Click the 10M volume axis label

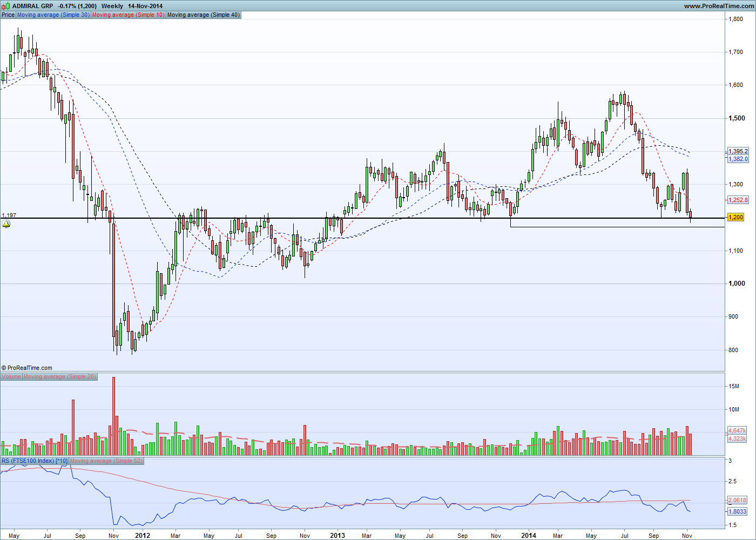[734, 409]
